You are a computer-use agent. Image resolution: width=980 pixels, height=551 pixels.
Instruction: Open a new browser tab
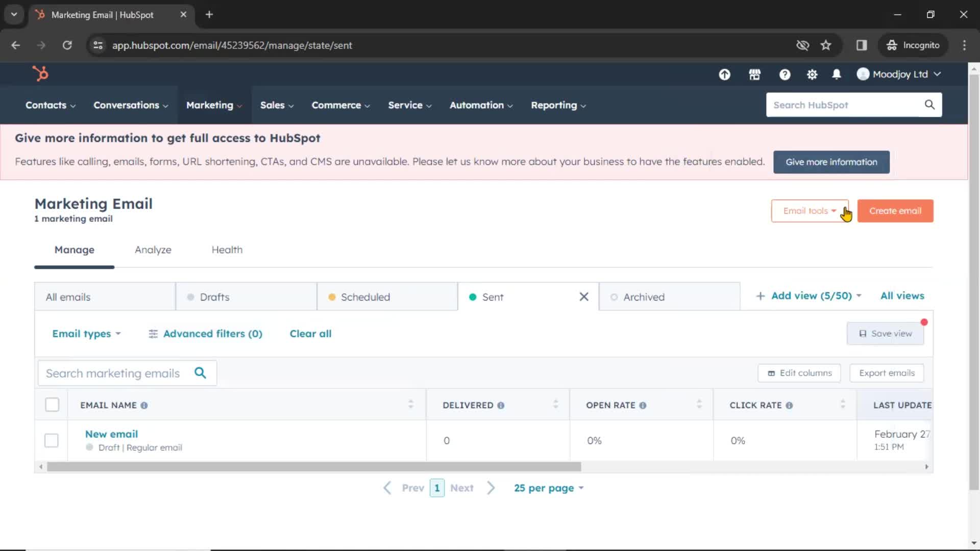point(209,14)
